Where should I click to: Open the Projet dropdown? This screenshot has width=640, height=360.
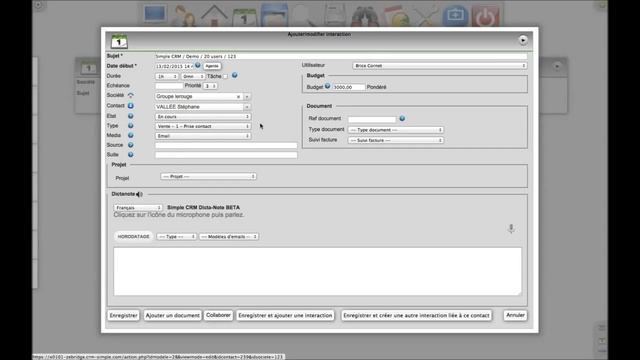click(x=208, y=176)
